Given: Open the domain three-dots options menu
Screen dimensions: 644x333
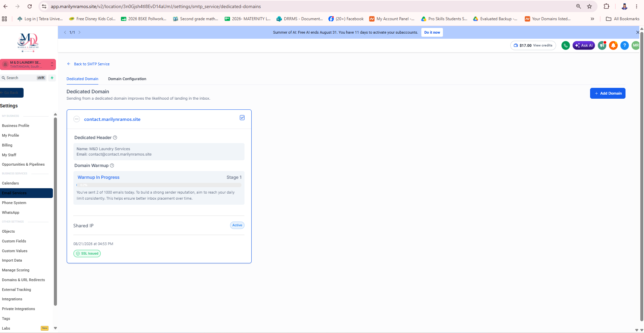Looking at the screenshot, I should click(76, 119).
